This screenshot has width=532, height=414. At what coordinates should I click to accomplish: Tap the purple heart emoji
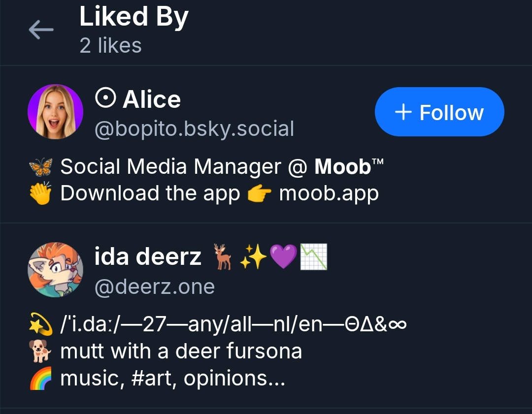284,257
